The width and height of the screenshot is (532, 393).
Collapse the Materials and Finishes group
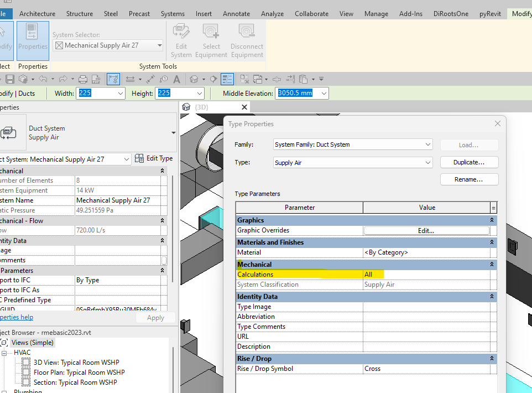point(492,242)
